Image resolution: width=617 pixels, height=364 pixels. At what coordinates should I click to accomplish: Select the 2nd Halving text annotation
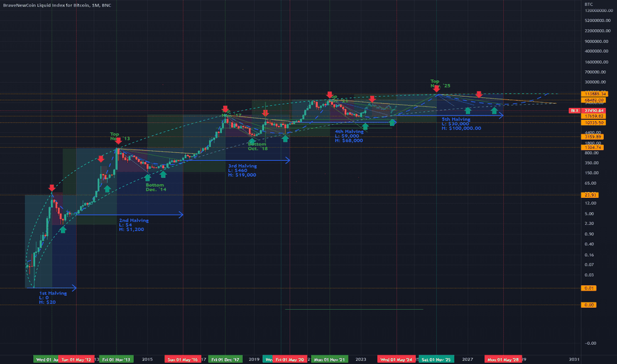pyautogui.click(x=134, y=225)
